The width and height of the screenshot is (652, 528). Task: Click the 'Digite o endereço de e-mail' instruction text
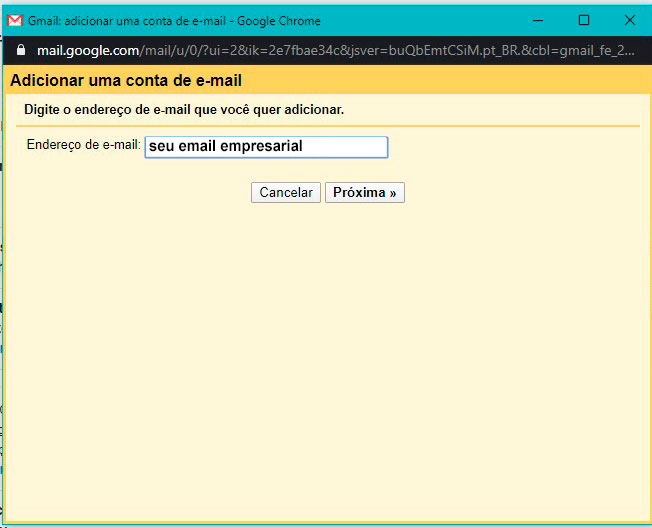point(184,109)
